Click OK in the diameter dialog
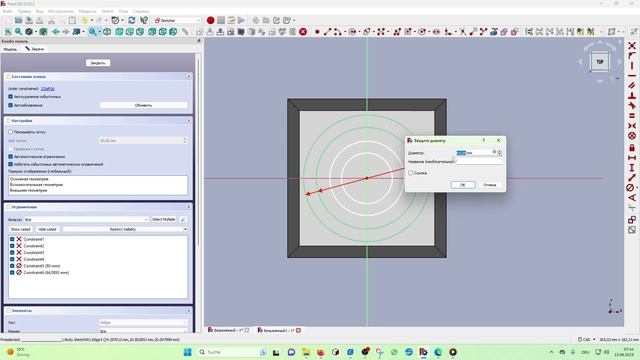The height and width of the screenshot is (360, 640). [463, 185]
